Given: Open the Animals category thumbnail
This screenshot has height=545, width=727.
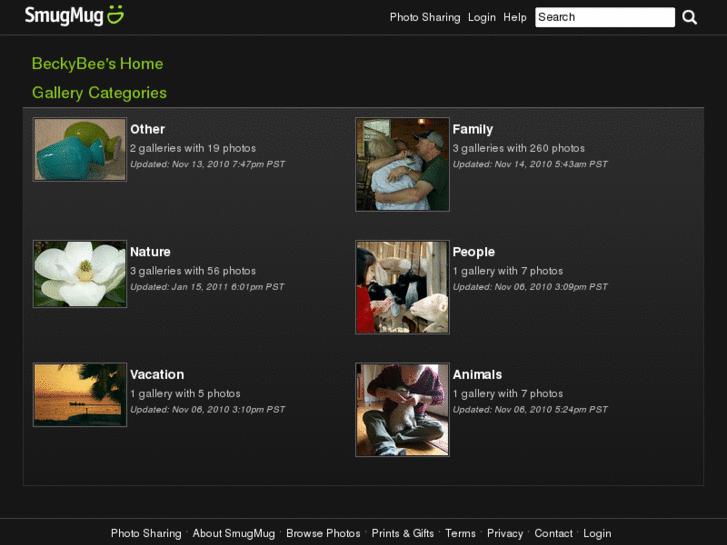Looking at the screenshot, I should tap(402, 410).
